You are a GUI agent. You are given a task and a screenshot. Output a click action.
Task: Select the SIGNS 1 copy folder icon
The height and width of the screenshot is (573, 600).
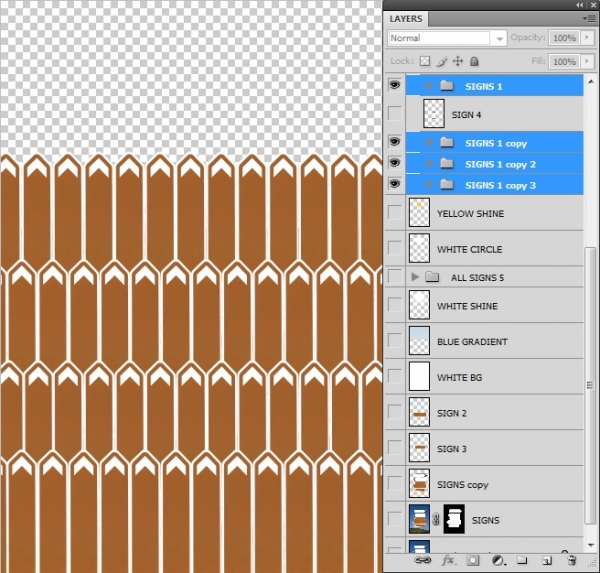click(447, 143)
